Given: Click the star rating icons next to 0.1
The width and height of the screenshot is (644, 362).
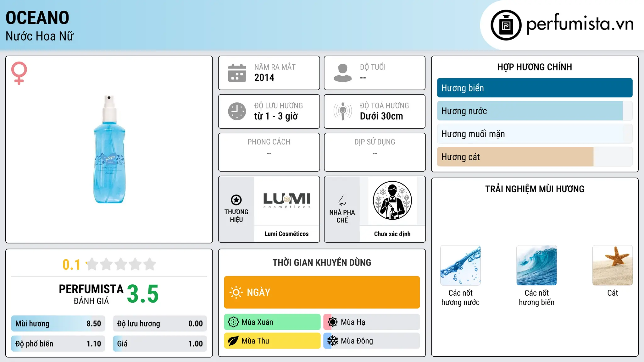Looking at the screenshot, I should (x=121, y=264).
